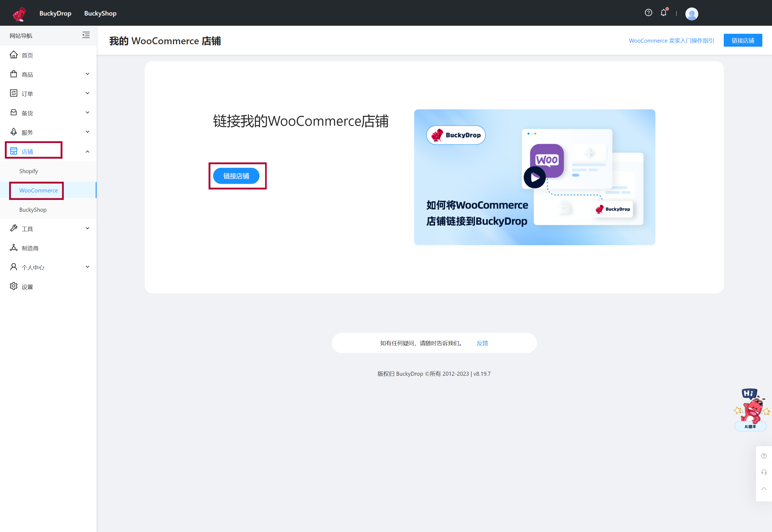The width and height of the screenshot is (772, 532).
Task: Click the shopping bag icon beside 商品
Action: (x=14, y=74)
